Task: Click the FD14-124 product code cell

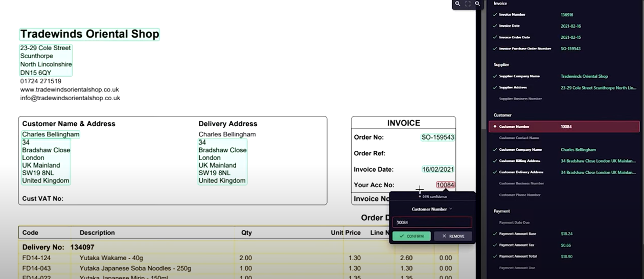Action: 36,258
